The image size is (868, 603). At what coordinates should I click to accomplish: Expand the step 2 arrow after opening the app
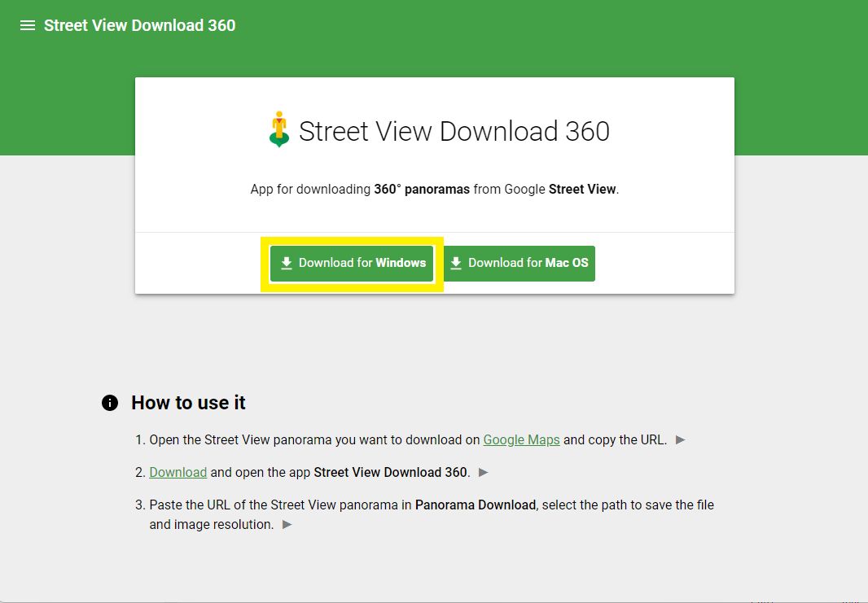pyautogui.click(x=483, y=472)
